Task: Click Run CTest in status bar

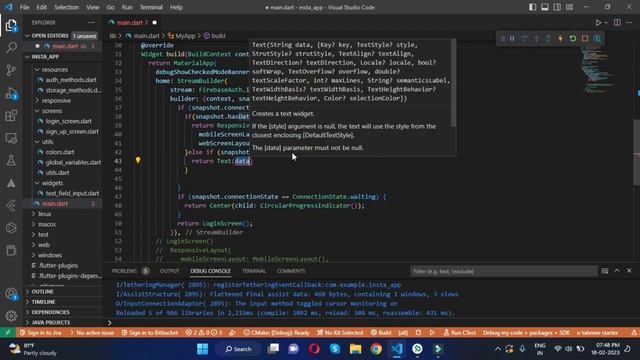Action: [459, 333]
